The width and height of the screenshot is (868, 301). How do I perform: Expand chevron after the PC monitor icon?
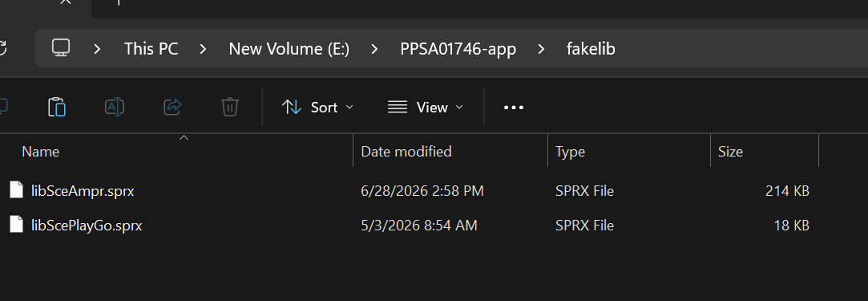[x=98, y=49]
